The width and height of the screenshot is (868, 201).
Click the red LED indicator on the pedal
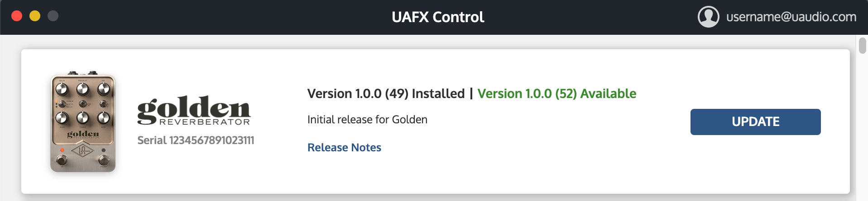pyautogui.click(x=62, y=150)
